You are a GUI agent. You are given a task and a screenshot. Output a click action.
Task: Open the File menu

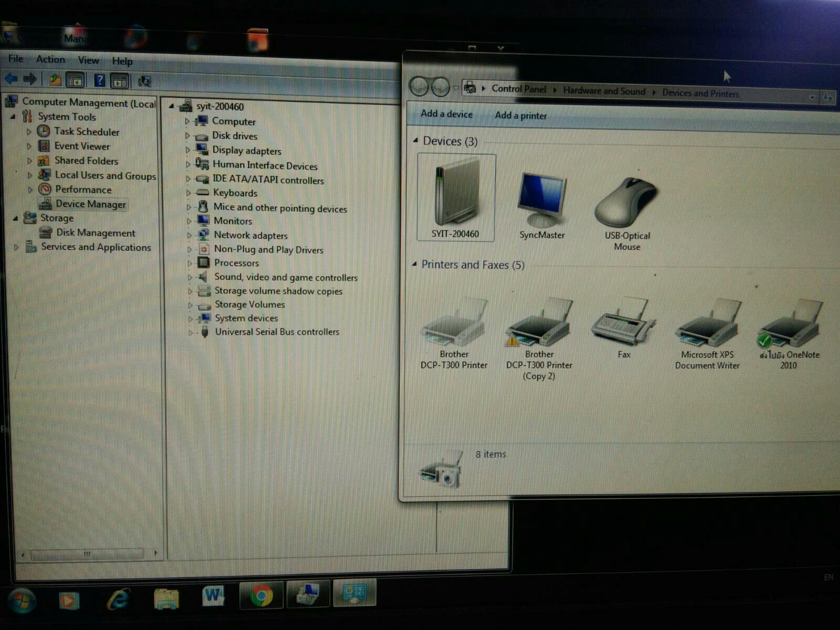[x=16, y=58]
